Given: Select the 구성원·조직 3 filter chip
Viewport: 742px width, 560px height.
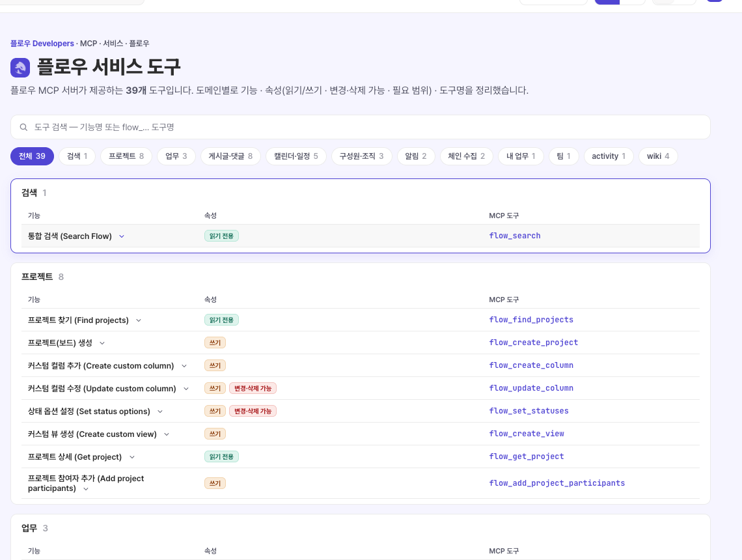Looking at the screenshot, I should tap(361, 156).
